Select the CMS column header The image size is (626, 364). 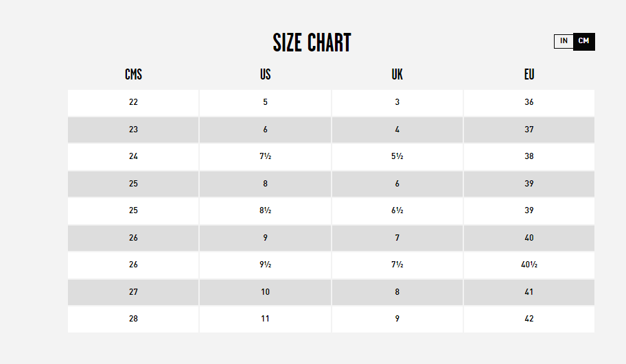click(133, 75)
